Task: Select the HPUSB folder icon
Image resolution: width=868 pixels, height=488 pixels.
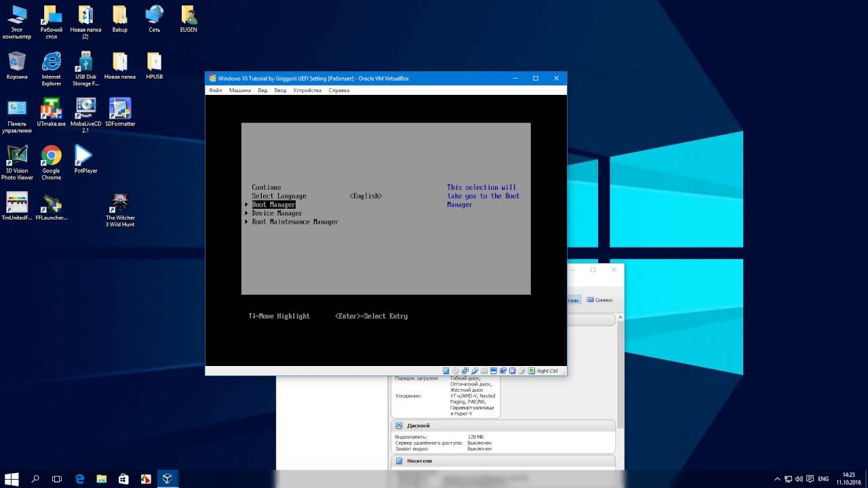Action: coord(155,66)
